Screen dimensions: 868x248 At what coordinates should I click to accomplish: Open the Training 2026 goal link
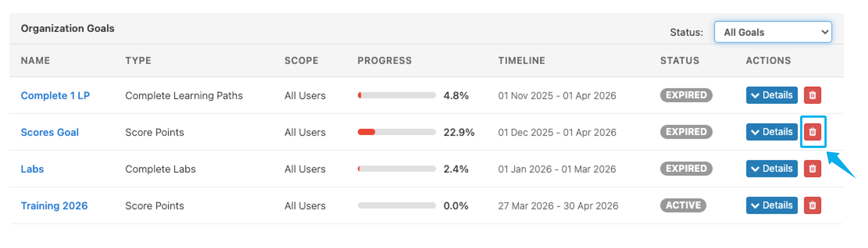[54, 206]
